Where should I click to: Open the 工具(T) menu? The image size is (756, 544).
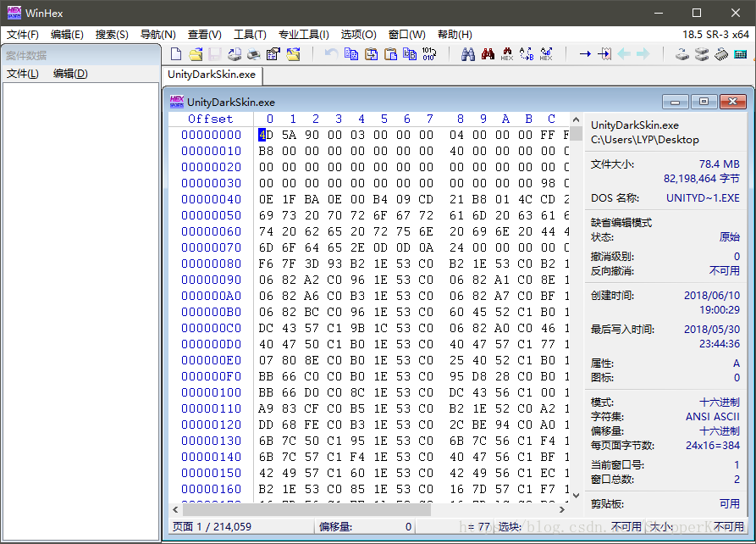(250, 35)
